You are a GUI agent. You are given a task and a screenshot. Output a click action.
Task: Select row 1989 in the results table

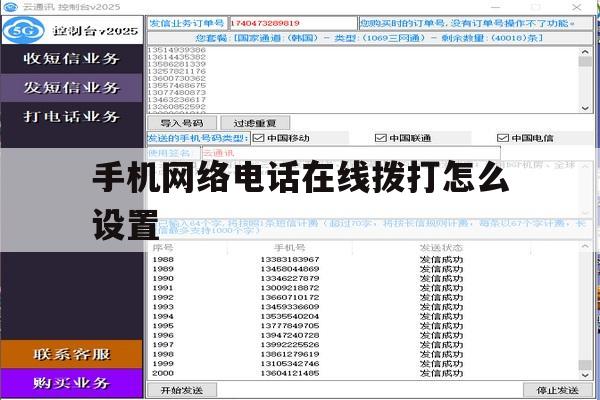click(x=363, y=269)
